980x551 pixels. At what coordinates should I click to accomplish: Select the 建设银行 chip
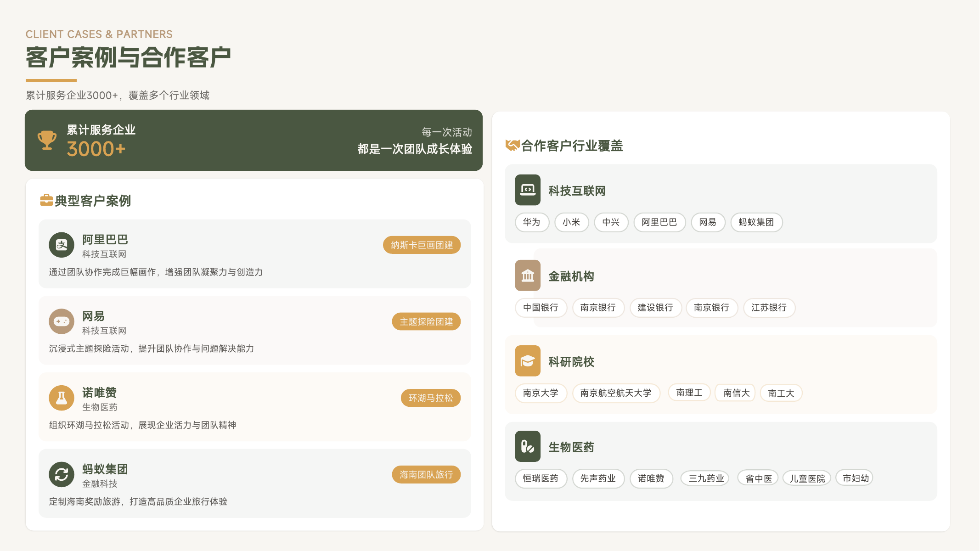click(655, 308)
